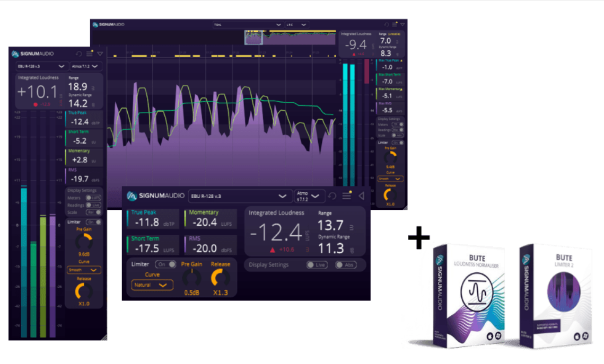Select Short Term -17.5 reading in compact plugin
The image size is (604, 364).
[153, 245]
